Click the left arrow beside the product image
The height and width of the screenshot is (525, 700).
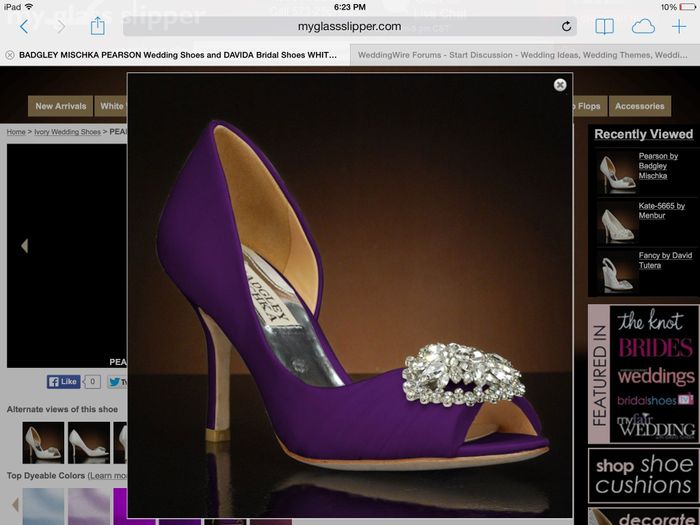coord(24,246)
